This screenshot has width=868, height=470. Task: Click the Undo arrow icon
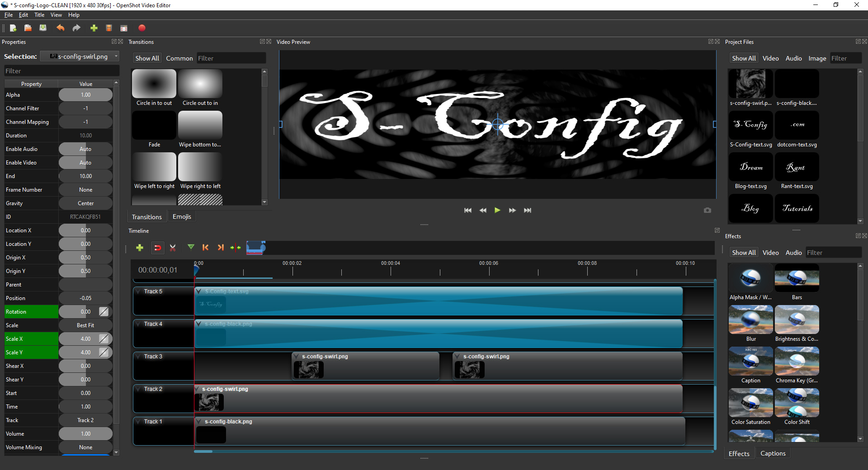click(60, 28)
